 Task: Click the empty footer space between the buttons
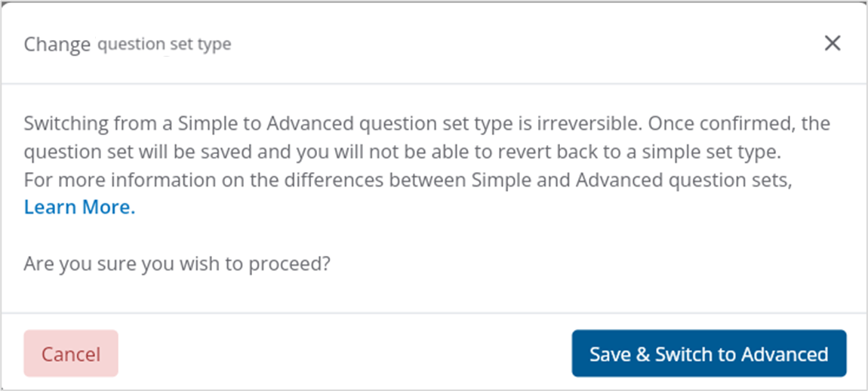pyautogui.click(x=340, y=353)
